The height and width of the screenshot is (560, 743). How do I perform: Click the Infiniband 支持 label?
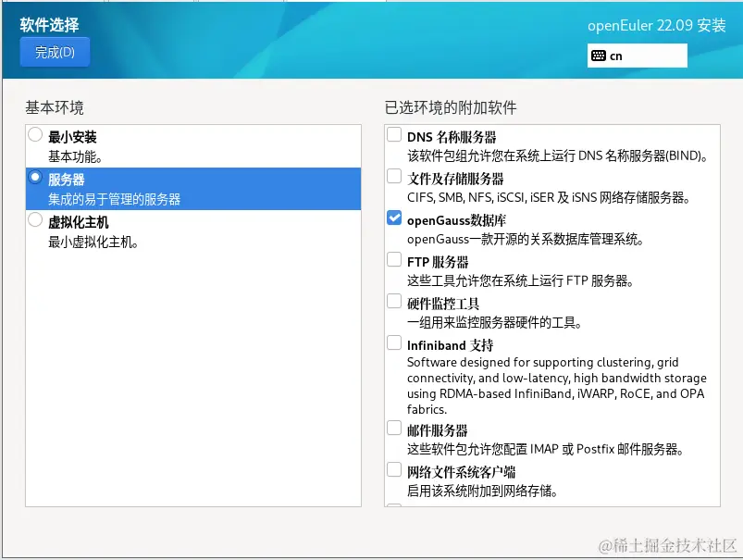click(x=451, y=345)
